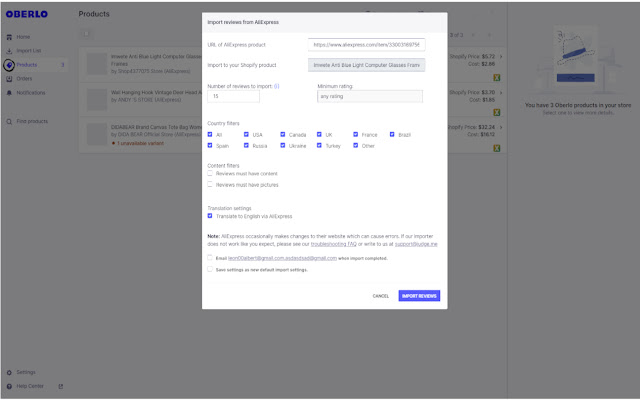The width and height of the screenshot is (640, 400).
Task: Click the Notifications bell icon
Action: (9, 93)
